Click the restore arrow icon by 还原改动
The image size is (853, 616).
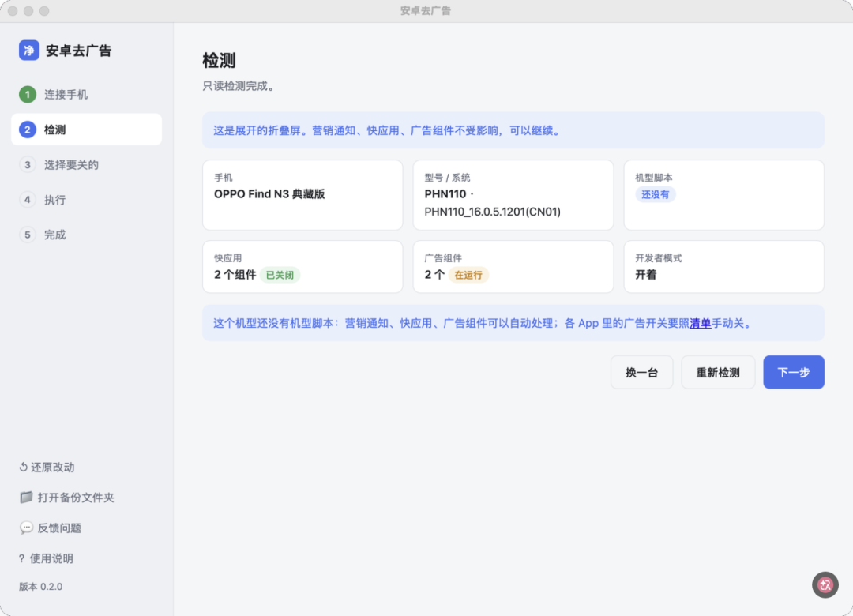pos(24,467)
